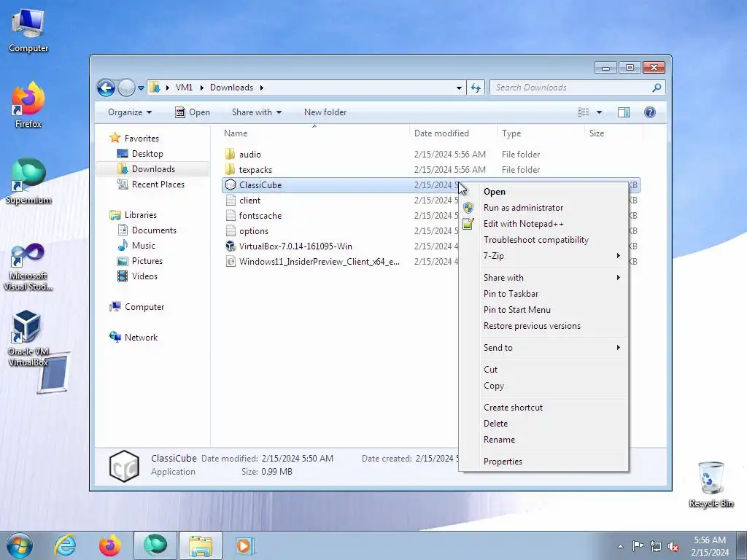Open the media player taskbar icon

[x=245, y=545]
